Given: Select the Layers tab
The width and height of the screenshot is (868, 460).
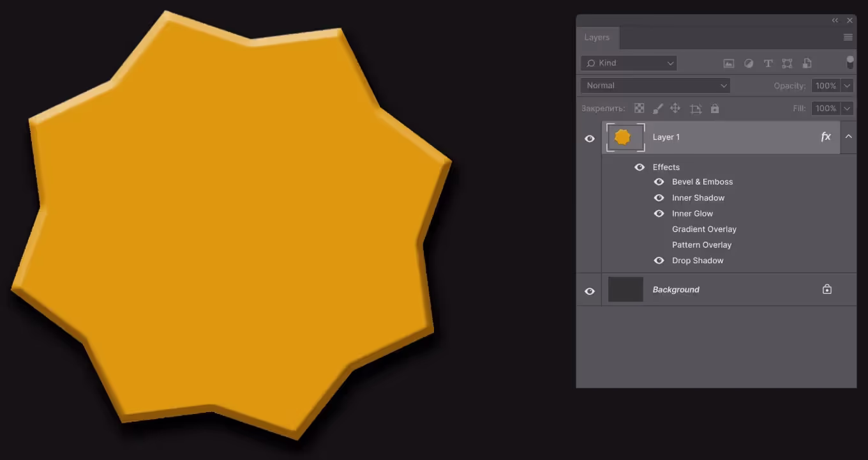Looking at the screenshot, I should coord(597,38).
